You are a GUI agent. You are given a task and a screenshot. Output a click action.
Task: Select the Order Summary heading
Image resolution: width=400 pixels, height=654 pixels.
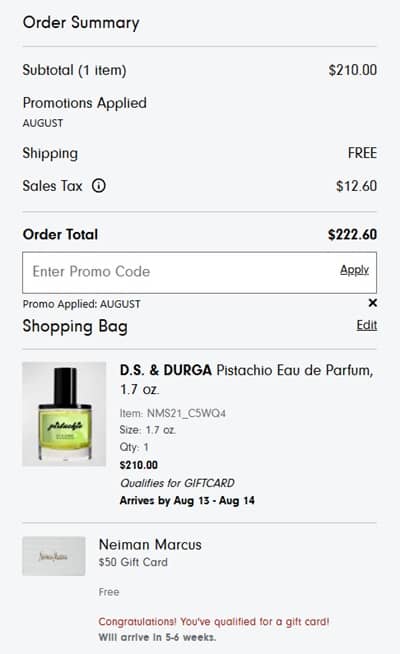coord(81,23)
